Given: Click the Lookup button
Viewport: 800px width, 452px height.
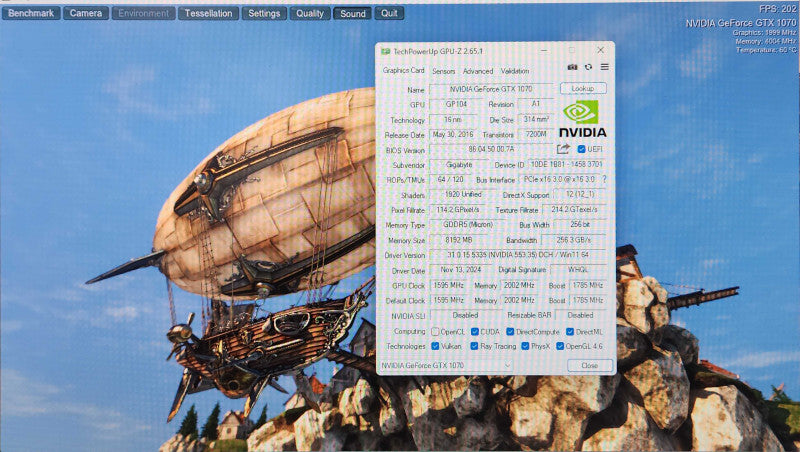Looking at the screenshot, I should 583,88.
